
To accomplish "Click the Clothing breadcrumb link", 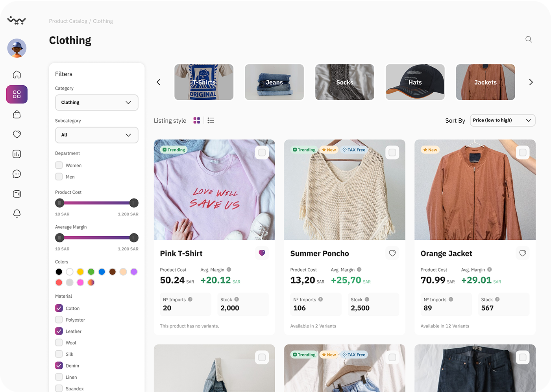I will click(103, 21).
